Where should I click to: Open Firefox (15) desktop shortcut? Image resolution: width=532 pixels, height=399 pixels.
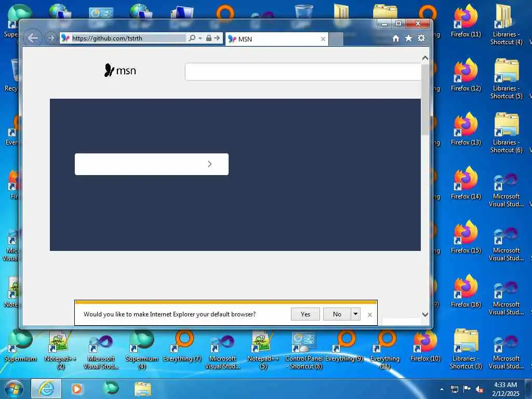click(x=466, y=237)
